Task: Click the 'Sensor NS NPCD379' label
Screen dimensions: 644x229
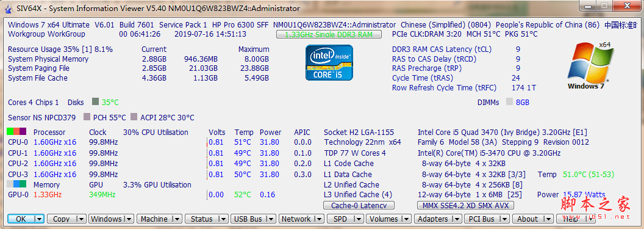Action: (42, 118)
